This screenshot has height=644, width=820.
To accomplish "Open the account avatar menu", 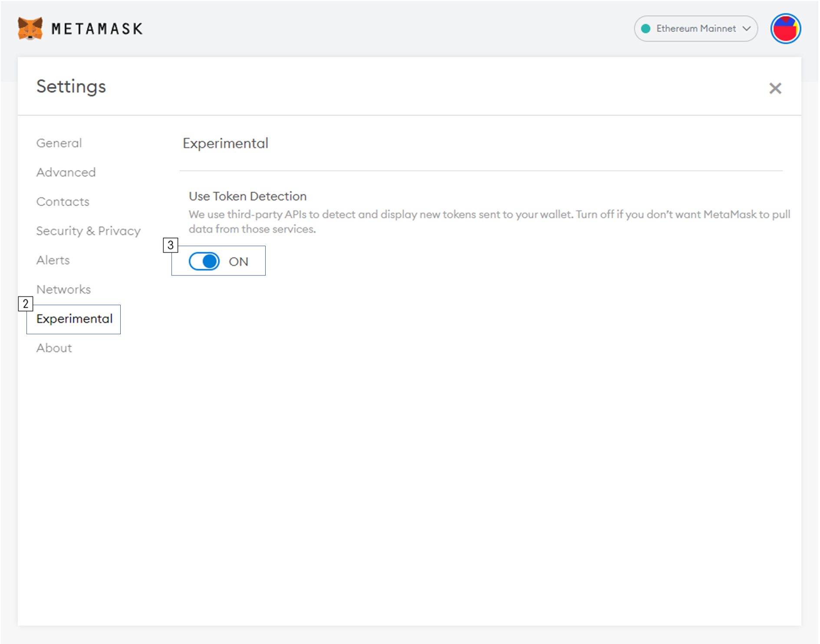I will pyautogui.click(x=785, y=29).
